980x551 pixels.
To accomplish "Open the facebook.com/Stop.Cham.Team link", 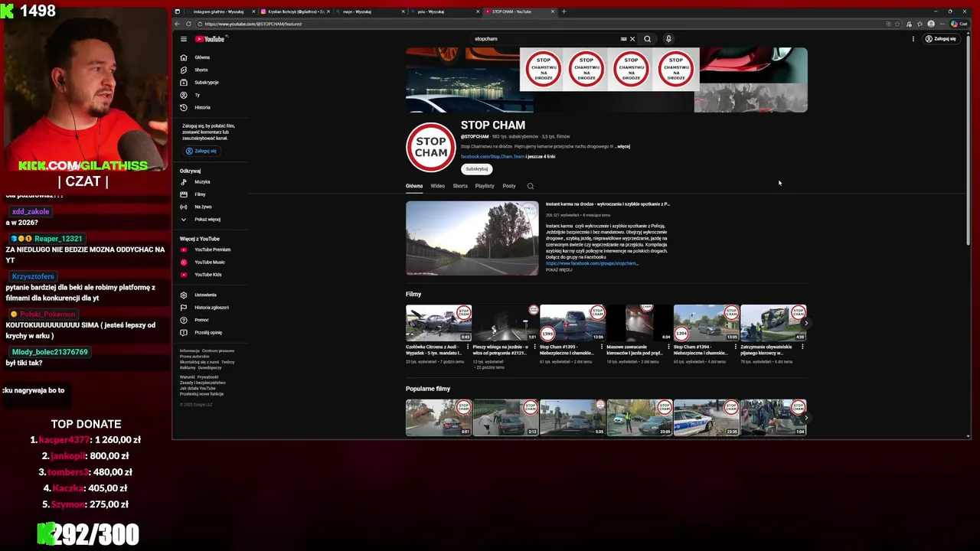I will [x=492, y=157].
